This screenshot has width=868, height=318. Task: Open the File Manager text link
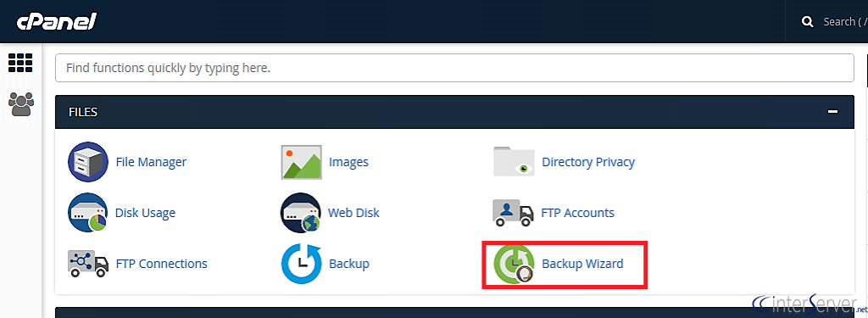tap(151, 162)
